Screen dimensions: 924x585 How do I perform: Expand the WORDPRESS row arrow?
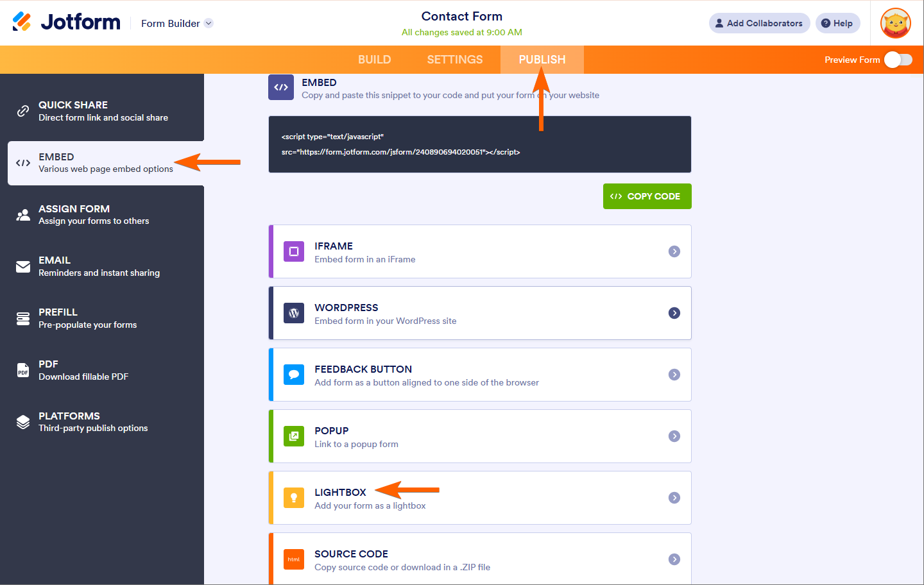coord(674,313)
